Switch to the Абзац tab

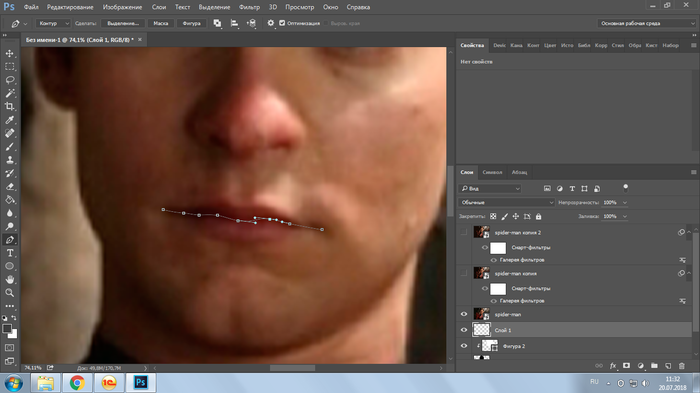pyautogui.click(x=519, y=172)
